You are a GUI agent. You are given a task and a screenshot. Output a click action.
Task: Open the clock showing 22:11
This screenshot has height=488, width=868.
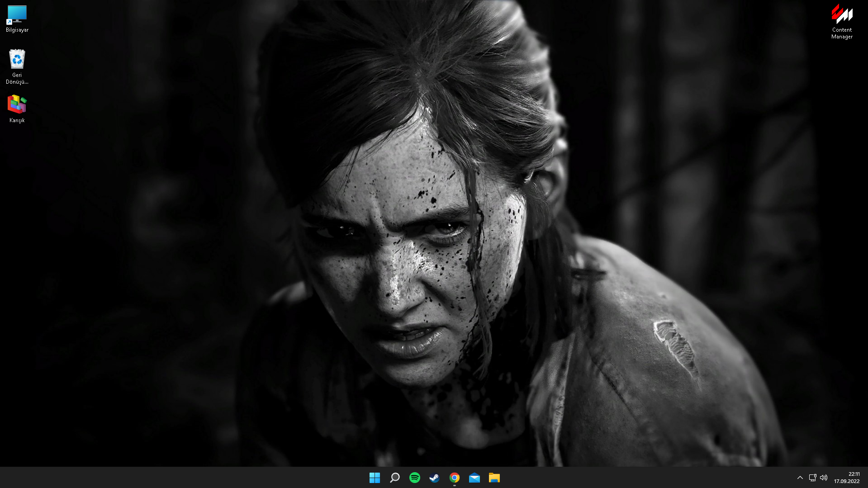click(854, 474)
